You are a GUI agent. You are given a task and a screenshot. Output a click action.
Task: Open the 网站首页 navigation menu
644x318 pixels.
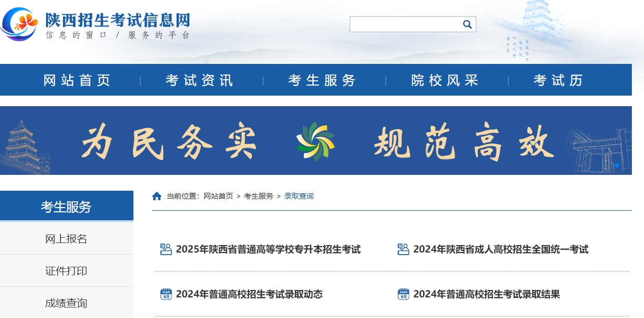click(77, 80)
